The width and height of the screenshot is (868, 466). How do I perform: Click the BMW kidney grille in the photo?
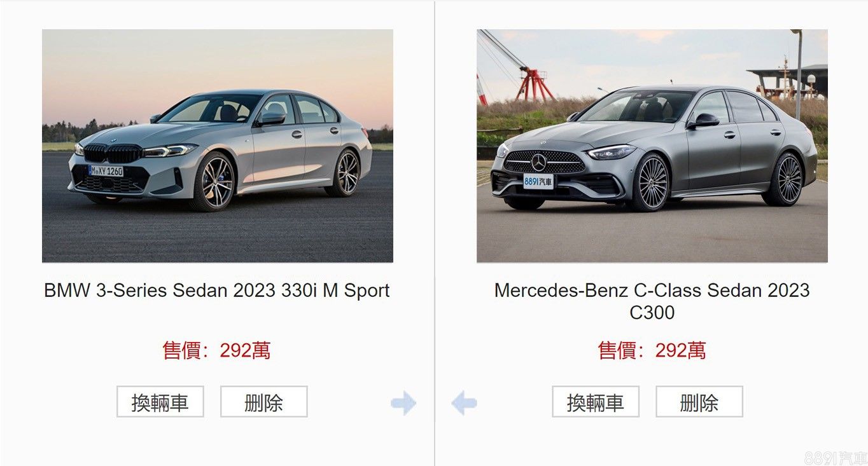coord(113,153)
